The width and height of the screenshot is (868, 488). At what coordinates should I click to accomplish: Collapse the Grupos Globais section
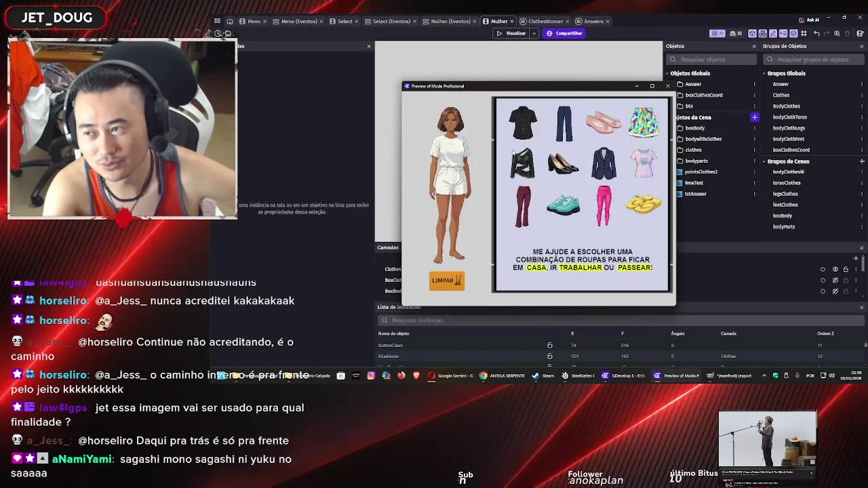click(764, 73)
